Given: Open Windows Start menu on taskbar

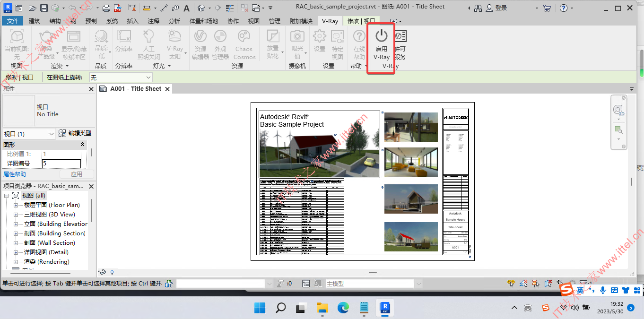Looking at the screenshot, I should pyautogui.click(x=260, y=308).
